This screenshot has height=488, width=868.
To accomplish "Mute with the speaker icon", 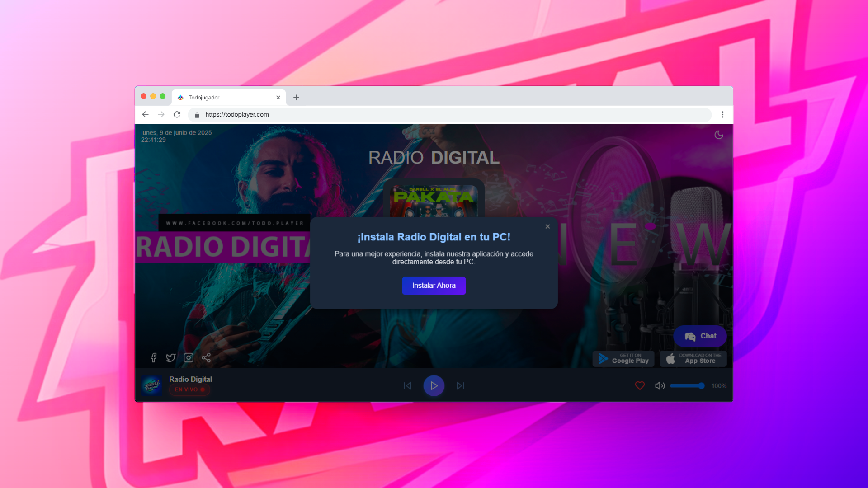I will pyautogui.click(x=660, y=386).
